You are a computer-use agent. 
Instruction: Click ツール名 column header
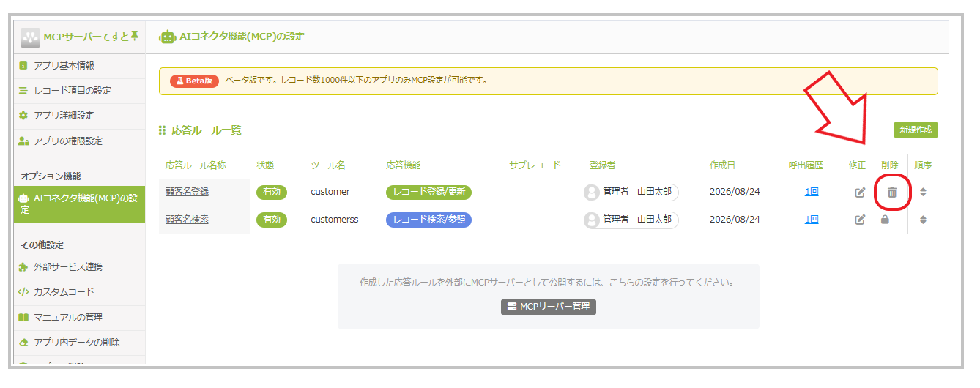point(327,165)
